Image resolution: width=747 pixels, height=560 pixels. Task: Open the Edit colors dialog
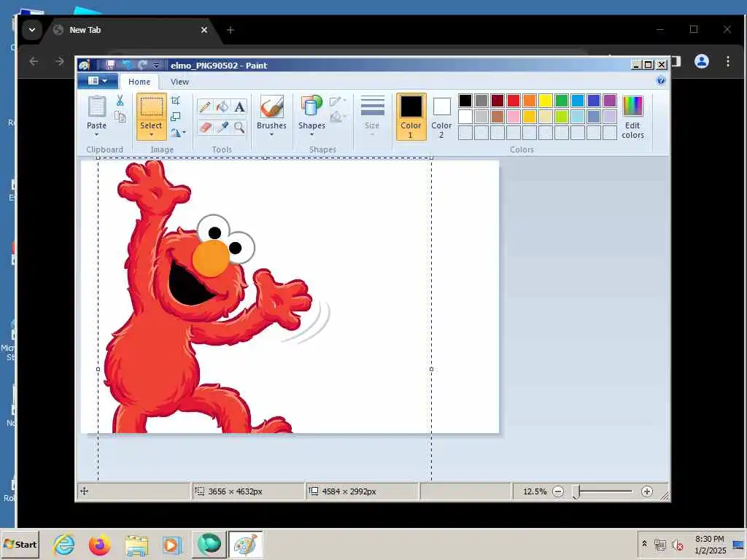(632, 117)
